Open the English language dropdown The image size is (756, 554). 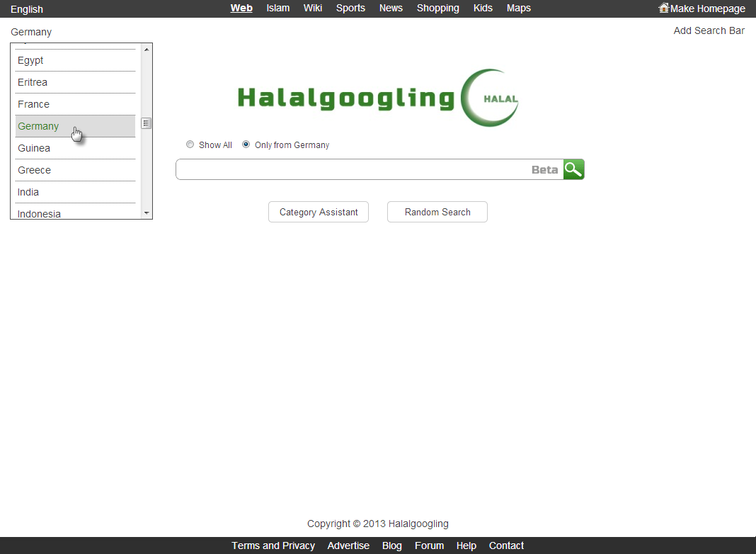pos(27,9)
